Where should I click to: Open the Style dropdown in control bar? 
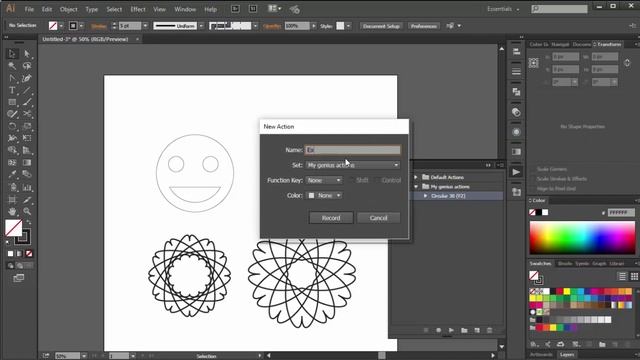348,26
